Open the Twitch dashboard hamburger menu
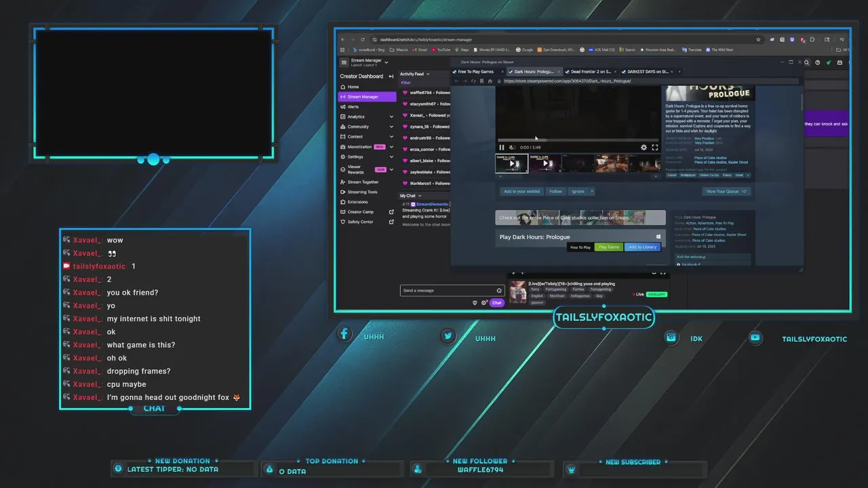The width and height of the screenshot is (868, 488). coord(344,62)
